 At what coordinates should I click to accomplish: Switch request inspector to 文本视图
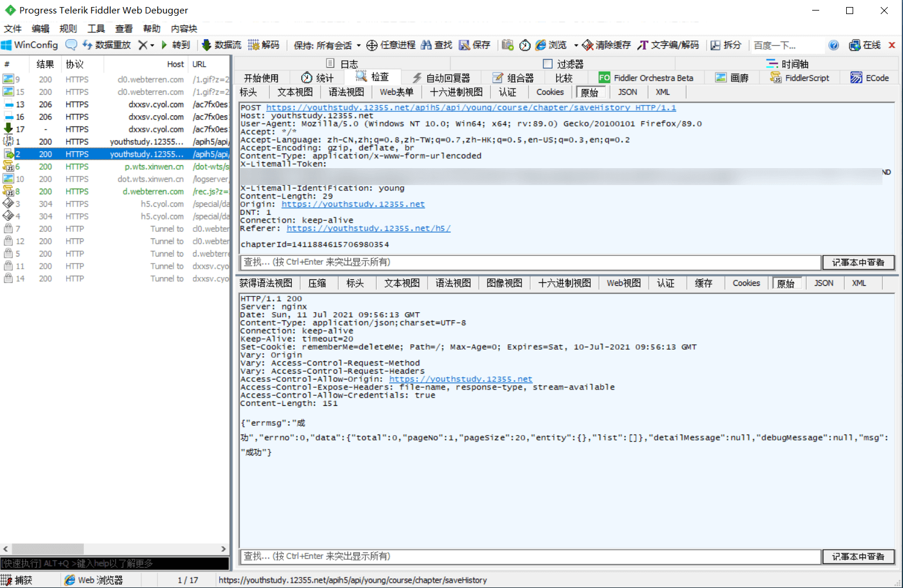tap(295, 92)
